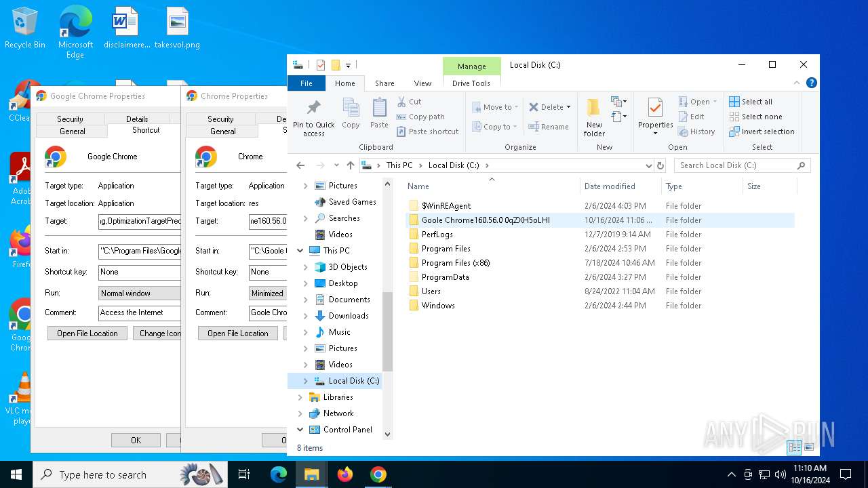Screen dimensions: 868x488
Task: Switch to the Drive Tools tab
Action: [x=471, y=83]
